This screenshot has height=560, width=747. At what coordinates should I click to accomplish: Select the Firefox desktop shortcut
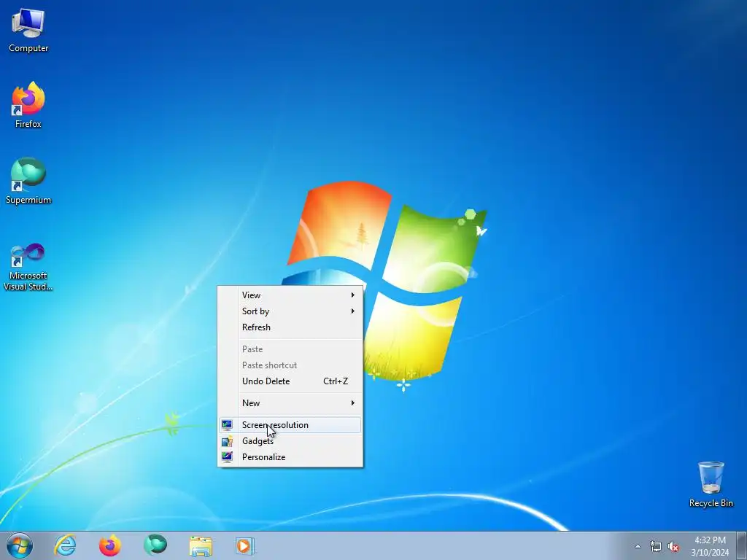pos(28,105)
